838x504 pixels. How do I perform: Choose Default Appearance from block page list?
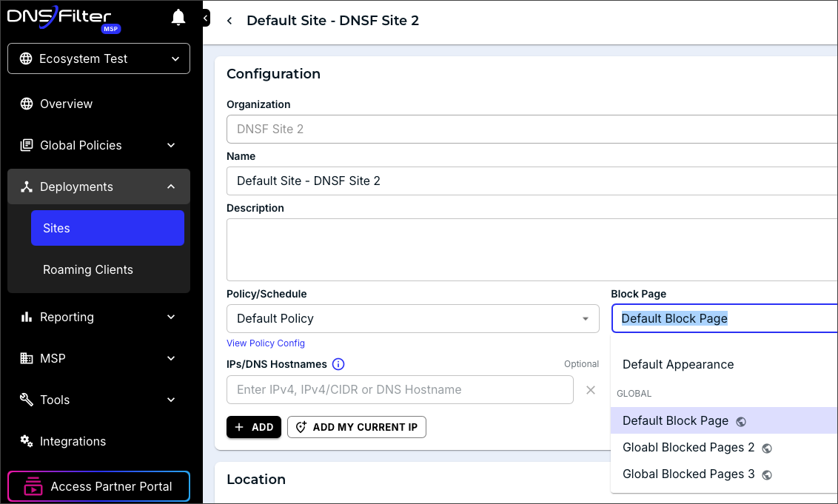pyautogui.click(x=678, y=364)
